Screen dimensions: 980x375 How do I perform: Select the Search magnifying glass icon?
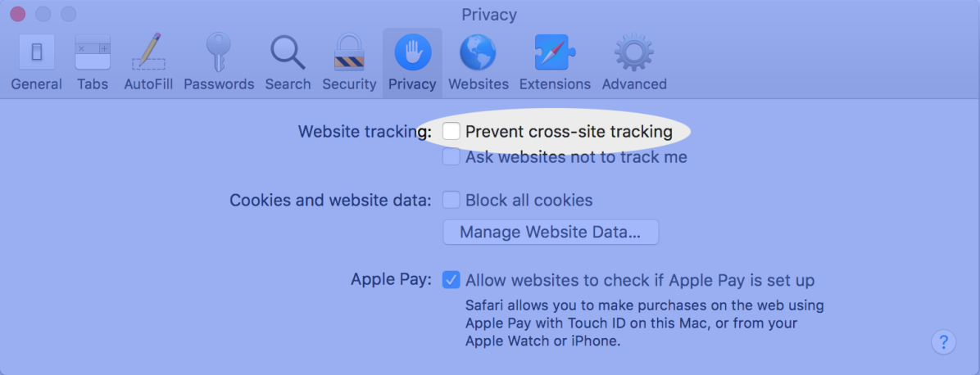click(288, 52)
